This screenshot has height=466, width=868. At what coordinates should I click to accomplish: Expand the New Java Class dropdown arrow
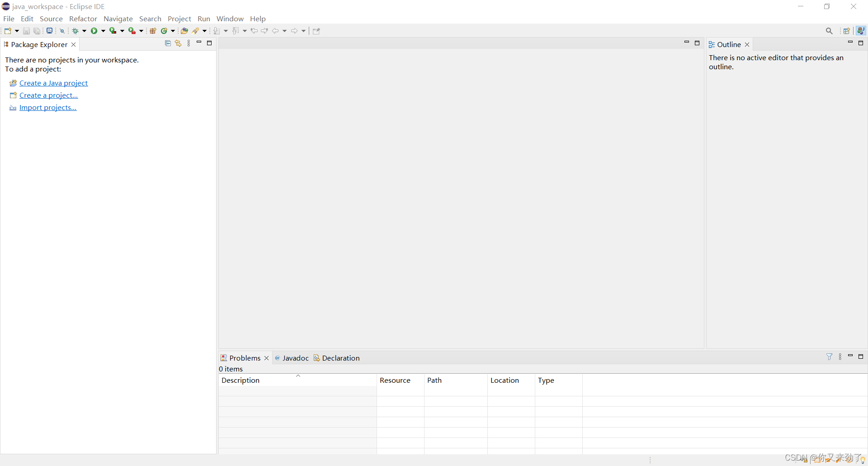173,31
